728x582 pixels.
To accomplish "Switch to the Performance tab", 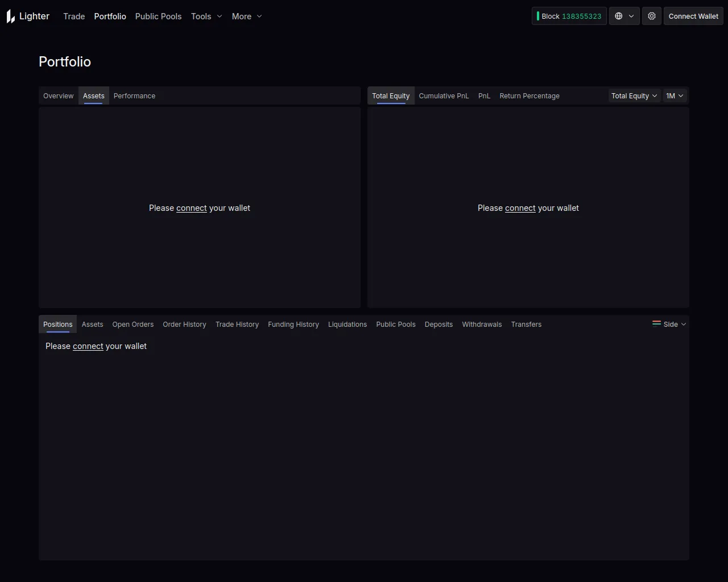I will 134,96.
